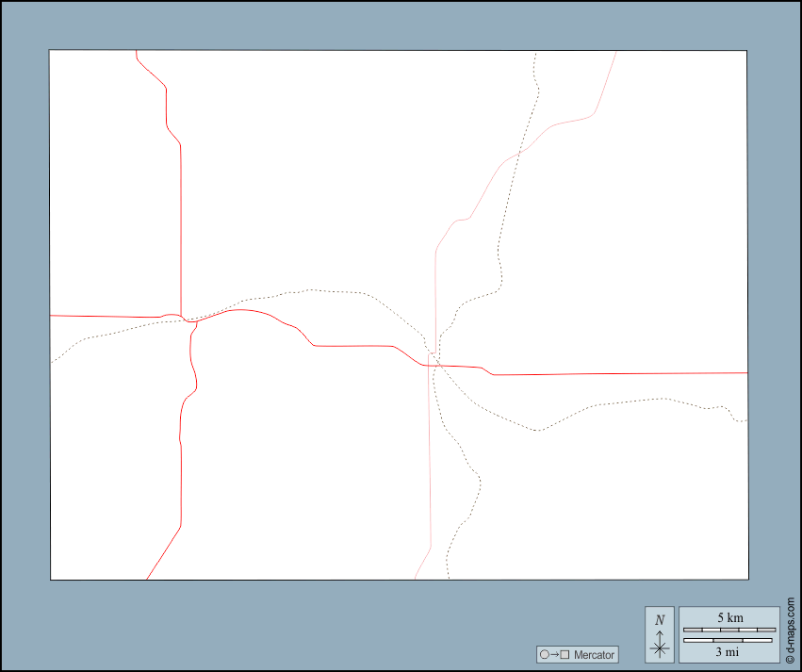Click the italic N north letter
This screenshot has height=672, width=802.
tap(660, 620)
